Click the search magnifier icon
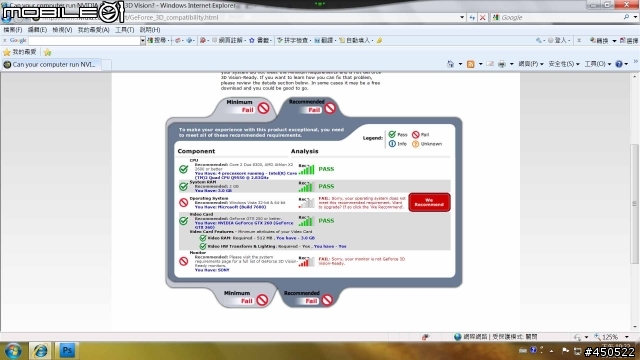The width and height of the screenshot is (640, 360). (627, 17)
